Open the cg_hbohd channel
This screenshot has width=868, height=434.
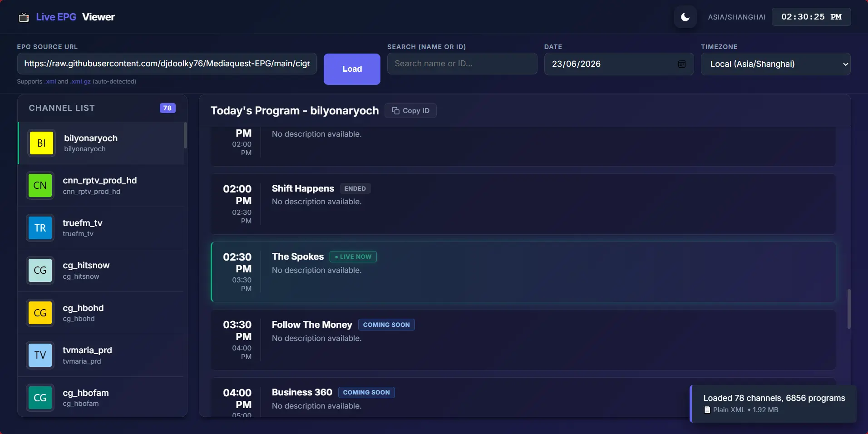click(x=101, y=313)
